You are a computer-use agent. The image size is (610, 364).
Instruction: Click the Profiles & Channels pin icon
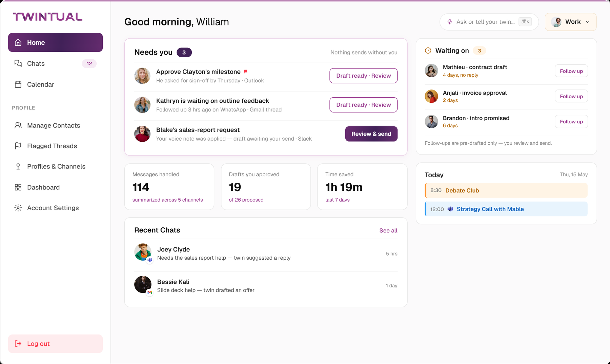18,166
